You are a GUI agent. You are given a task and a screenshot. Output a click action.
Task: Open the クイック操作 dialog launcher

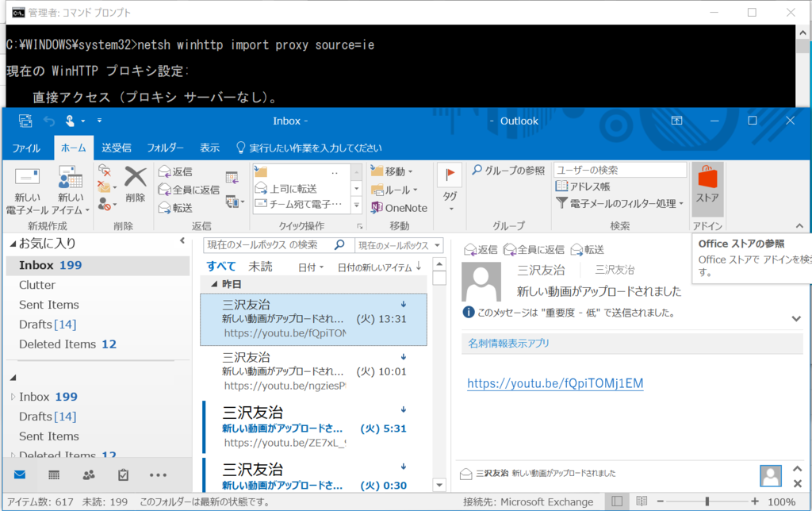(359, 226)
